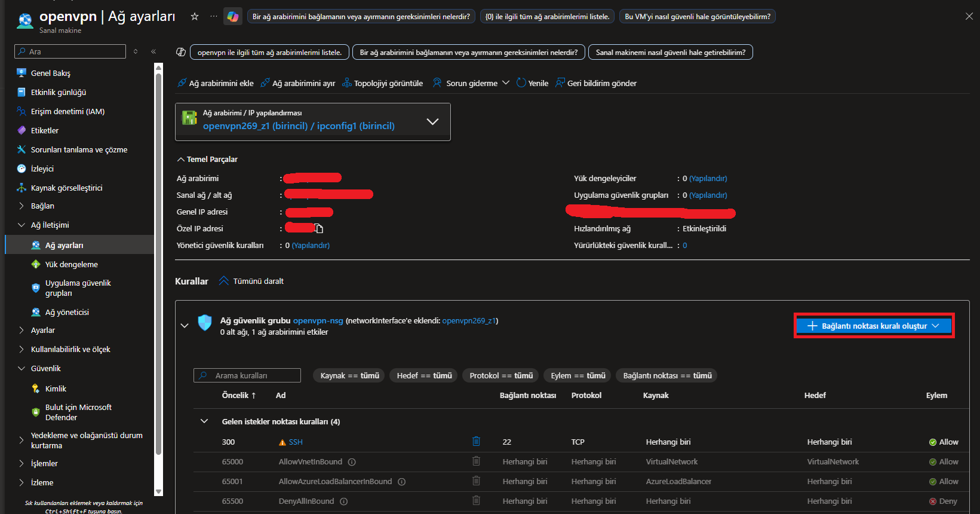Click the trash icon in the DenyAllInBound row
Viewport: 980px width, 514px height.
coord(476,500)
